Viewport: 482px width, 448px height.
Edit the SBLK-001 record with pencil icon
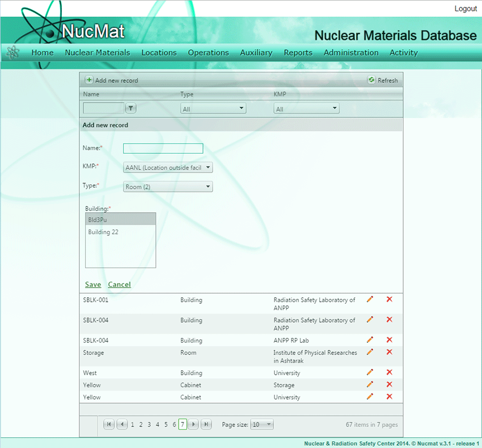point(370,299)
